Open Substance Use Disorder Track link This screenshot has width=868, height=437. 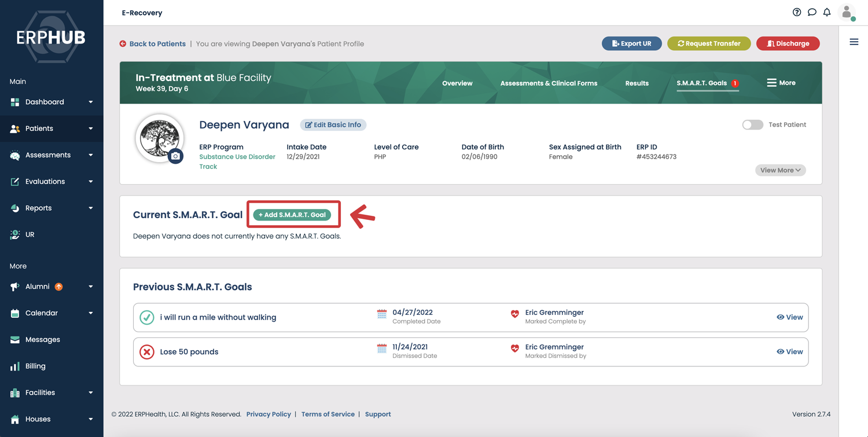pyautogui.click(x=237, y=161)
